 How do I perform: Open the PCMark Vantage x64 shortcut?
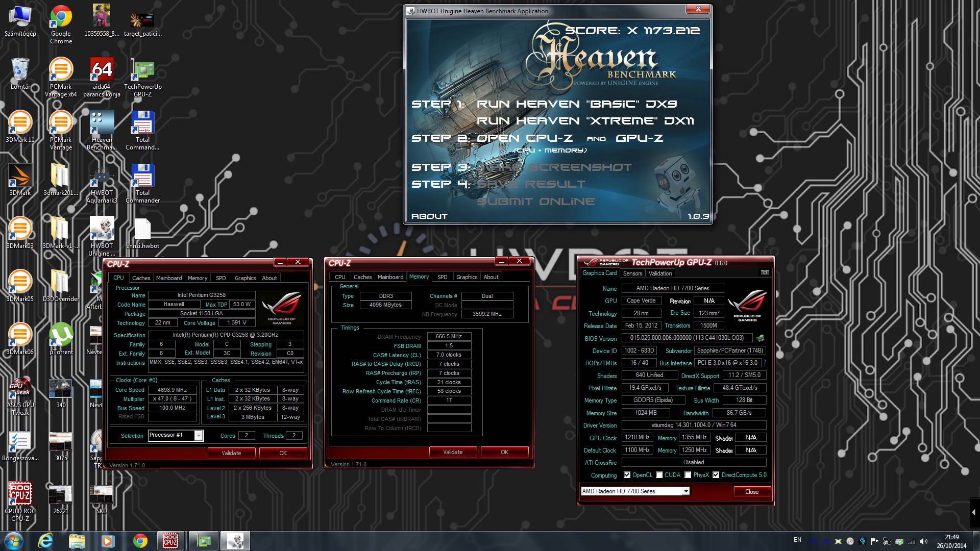click(61, 77)
